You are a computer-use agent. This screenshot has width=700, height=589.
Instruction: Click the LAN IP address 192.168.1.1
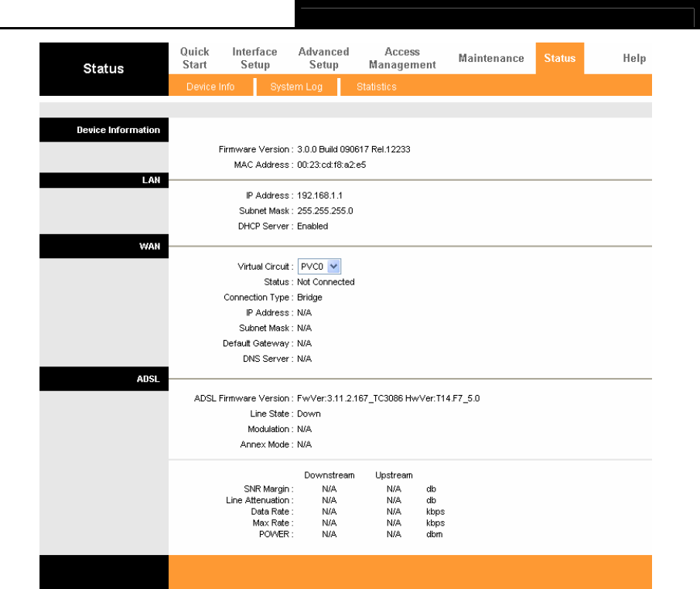319,196
